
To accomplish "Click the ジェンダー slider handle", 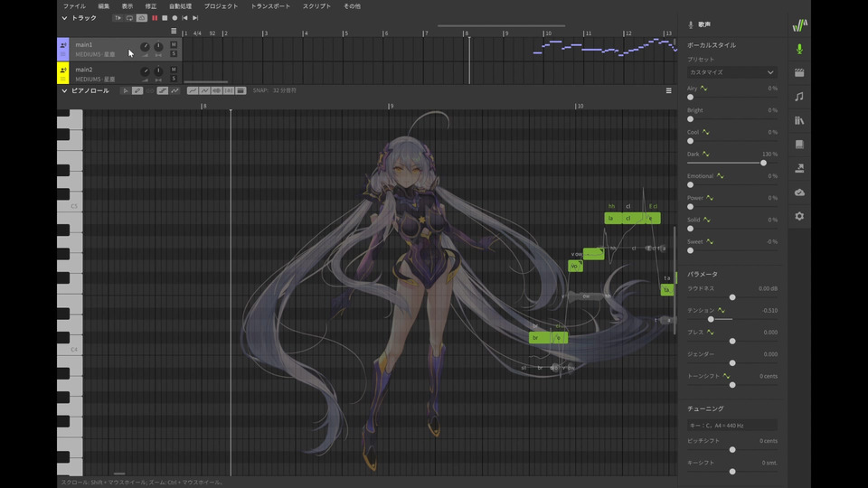I will click(x=732, y=363).
